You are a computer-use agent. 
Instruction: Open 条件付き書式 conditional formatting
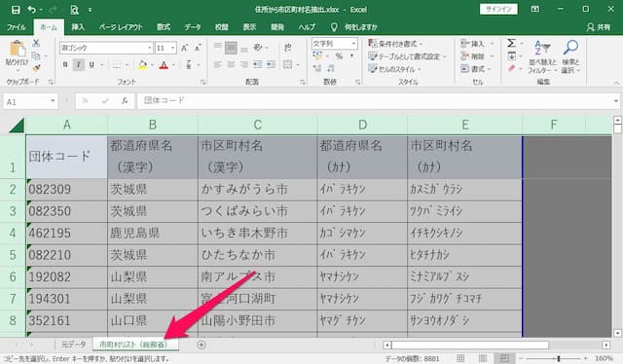point(395,44)
